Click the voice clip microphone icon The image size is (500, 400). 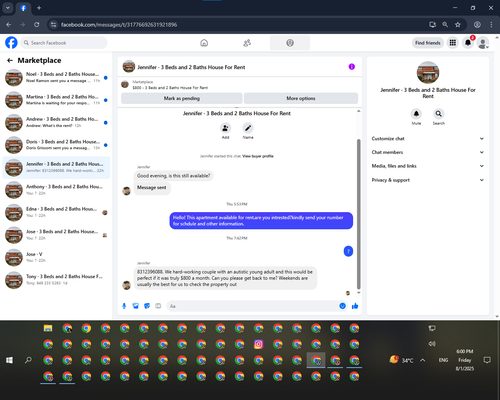(x=124, y=306)
